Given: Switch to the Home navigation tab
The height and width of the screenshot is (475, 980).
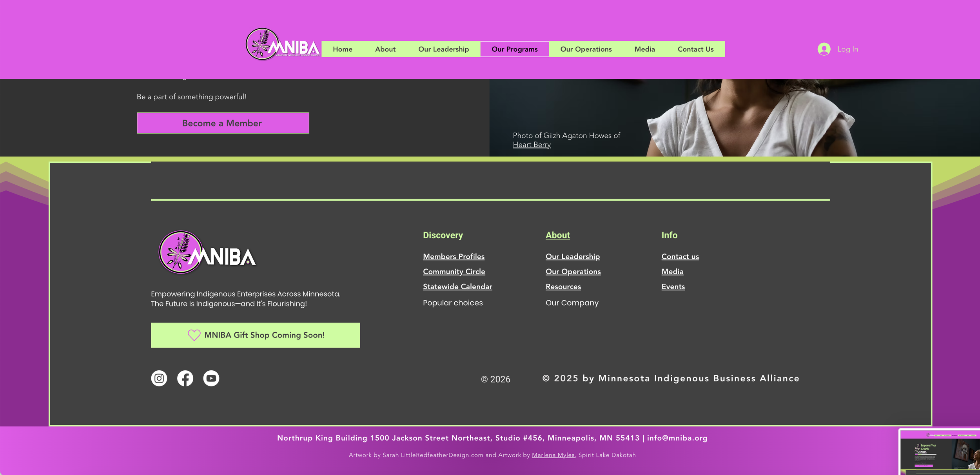Looking at the screenshot, I should click(342, 49).
